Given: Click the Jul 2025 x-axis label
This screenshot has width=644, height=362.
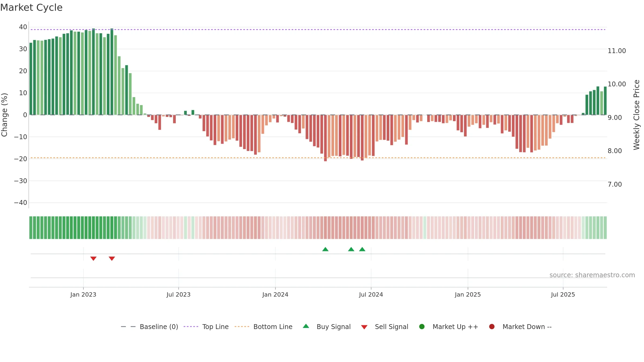Looking at the screenshot, I should (x=563, y=294).
